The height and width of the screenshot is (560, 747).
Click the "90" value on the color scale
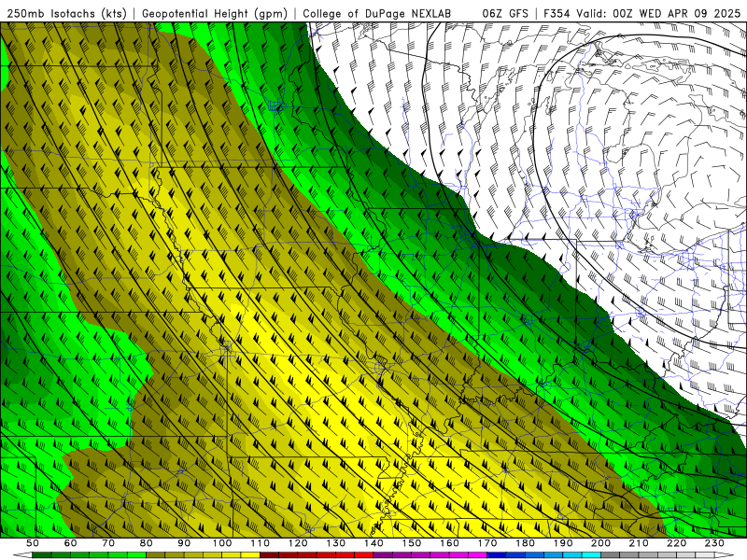click(184, 543)
